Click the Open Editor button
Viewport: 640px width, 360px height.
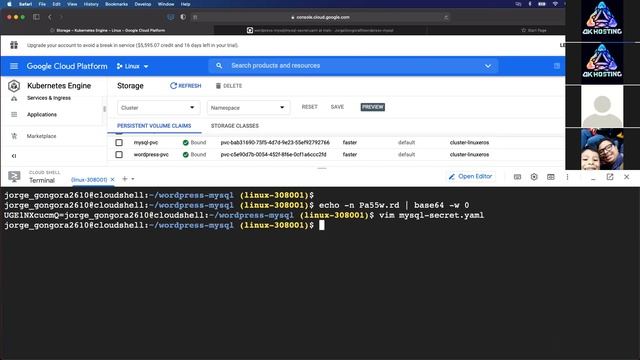470,177
